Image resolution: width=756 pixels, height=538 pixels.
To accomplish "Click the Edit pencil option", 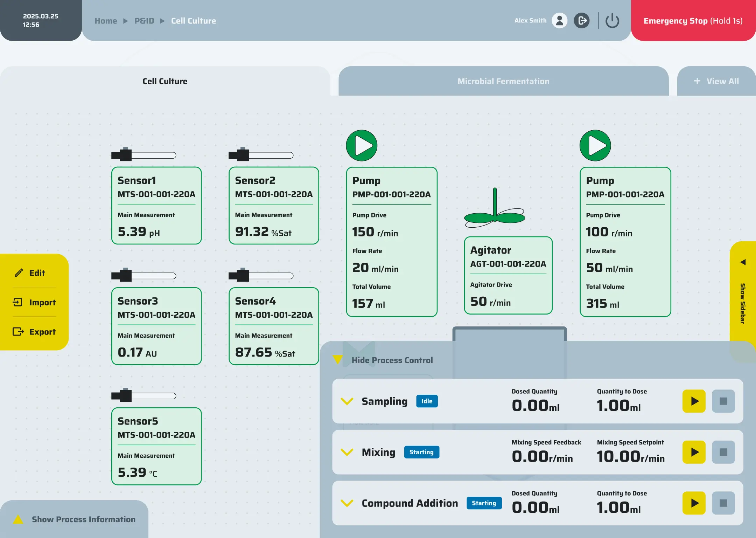I will 30,273.
